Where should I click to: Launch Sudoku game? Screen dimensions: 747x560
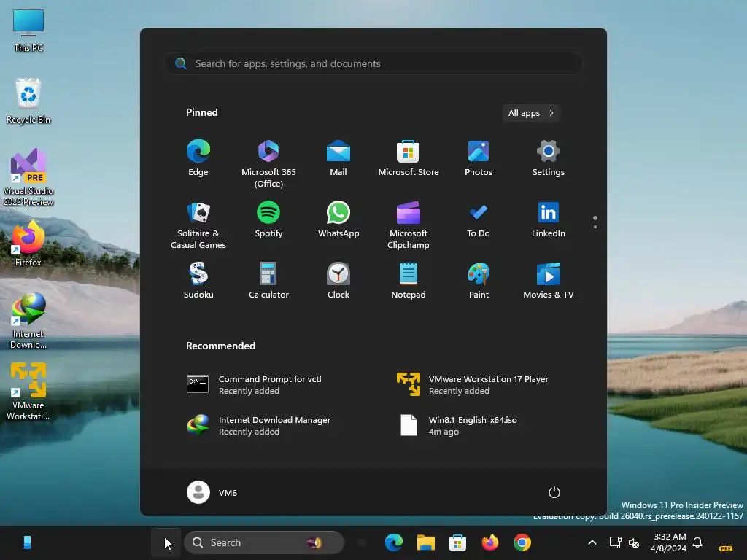point(198,281)
